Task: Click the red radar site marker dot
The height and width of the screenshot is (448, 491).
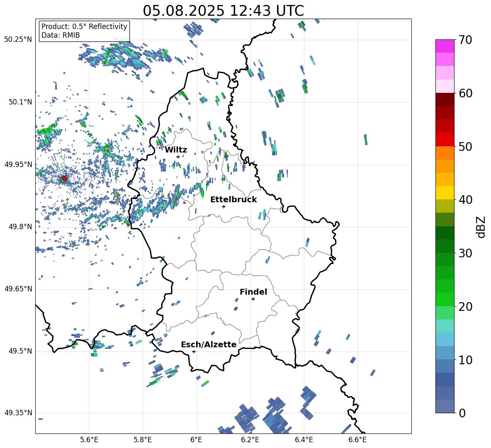Action: click(x=64, y=179)
